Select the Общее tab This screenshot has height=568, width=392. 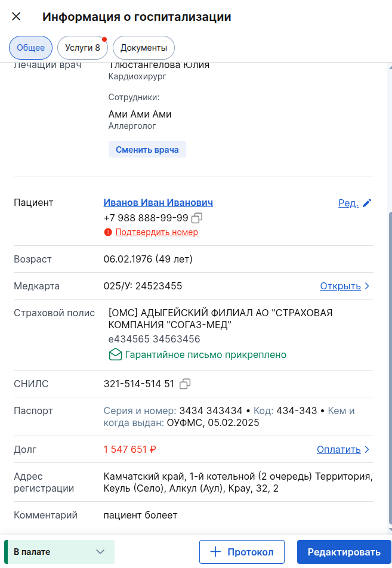30,47
